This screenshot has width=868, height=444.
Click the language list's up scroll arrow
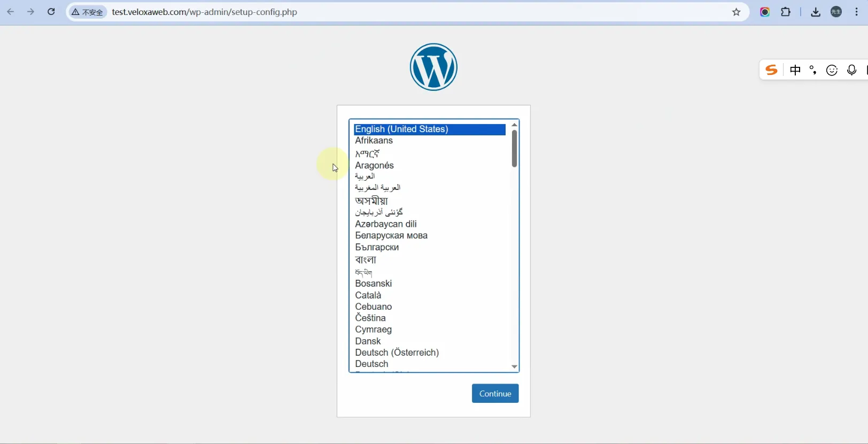[514, 125]
